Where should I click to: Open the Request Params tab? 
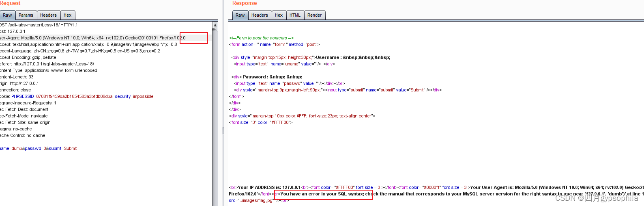(x=26, y=15)
